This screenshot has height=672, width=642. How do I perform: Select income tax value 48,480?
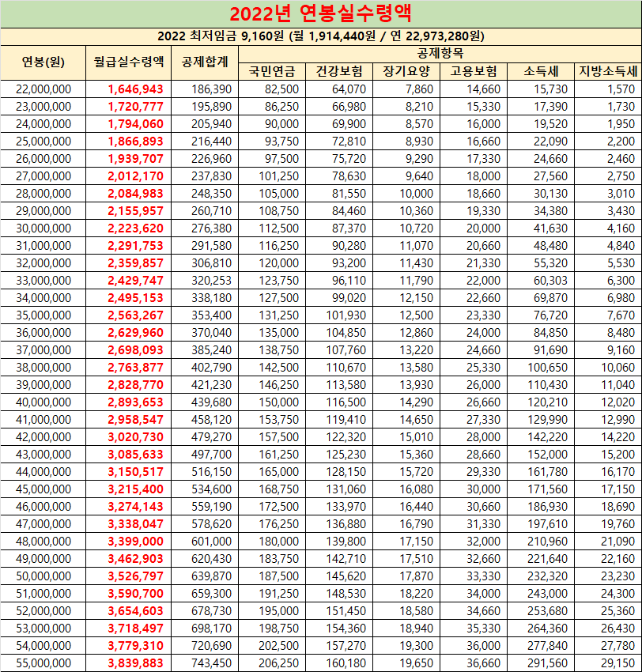(550, 246)
